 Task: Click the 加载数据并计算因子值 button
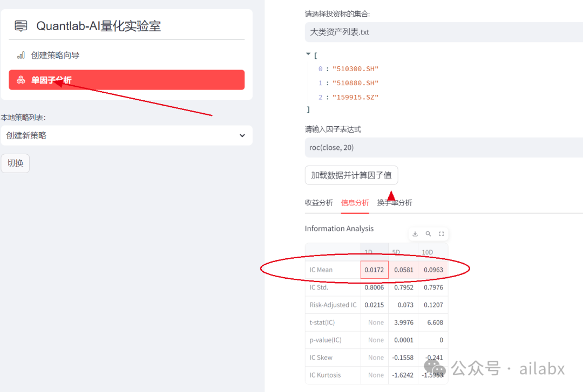351,175
